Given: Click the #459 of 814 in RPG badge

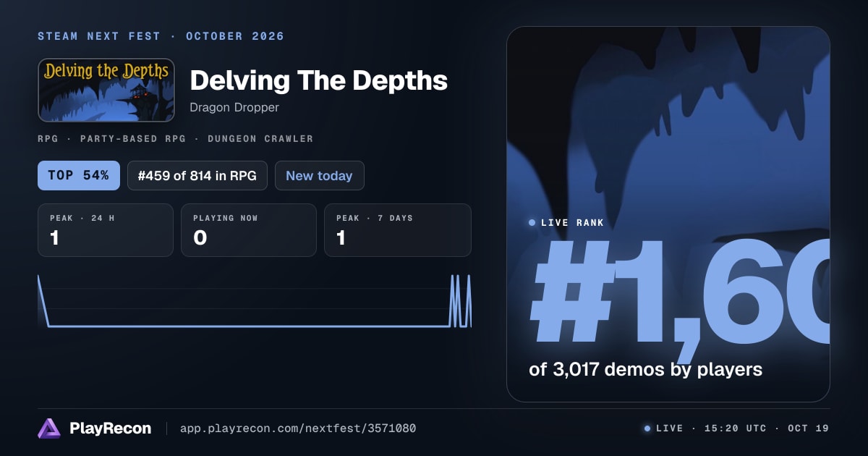Looking at the screenshot, I should coord(197,175).
